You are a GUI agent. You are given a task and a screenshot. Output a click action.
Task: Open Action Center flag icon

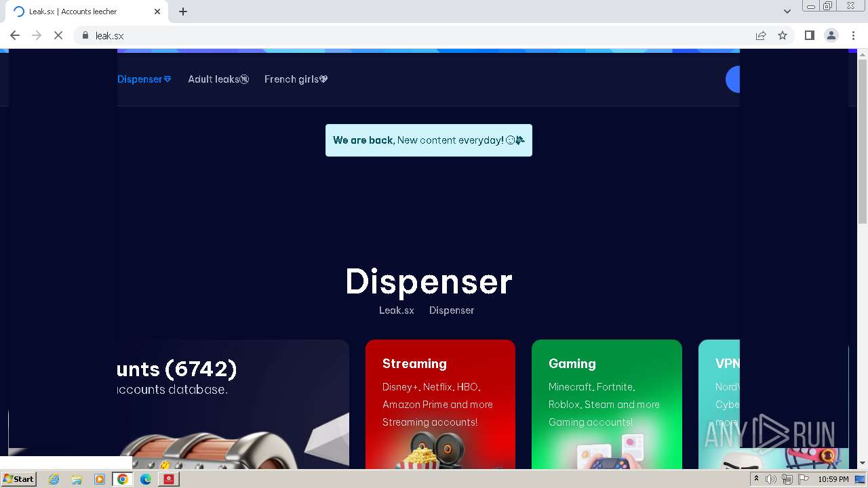tap(804, 479)
